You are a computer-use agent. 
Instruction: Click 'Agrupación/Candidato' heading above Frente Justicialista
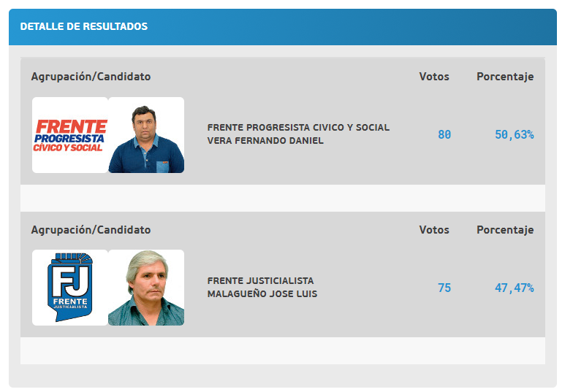(91, 230)
